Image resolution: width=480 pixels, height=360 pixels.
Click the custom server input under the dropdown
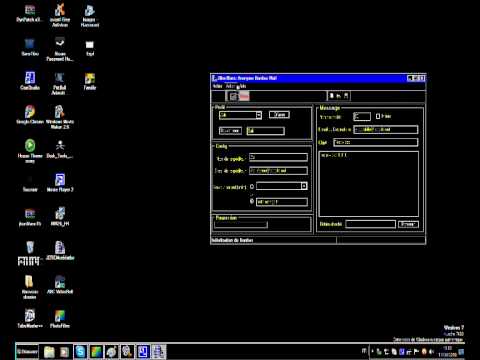(x=282, y=202)
